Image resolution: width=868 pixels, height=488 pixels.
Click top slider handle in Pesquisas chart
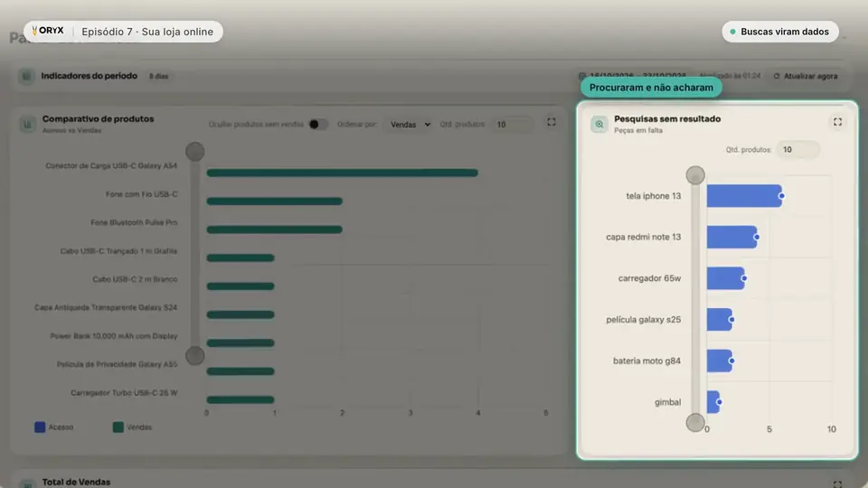[x=695, y=175]
